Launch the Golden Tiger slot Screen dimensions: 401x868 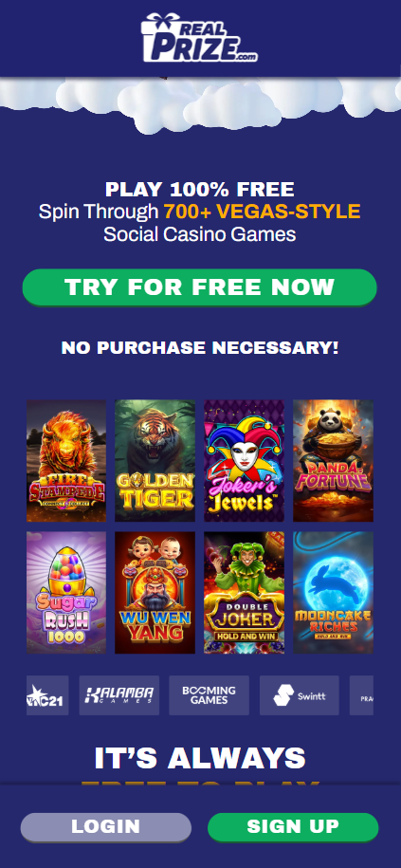155,461
